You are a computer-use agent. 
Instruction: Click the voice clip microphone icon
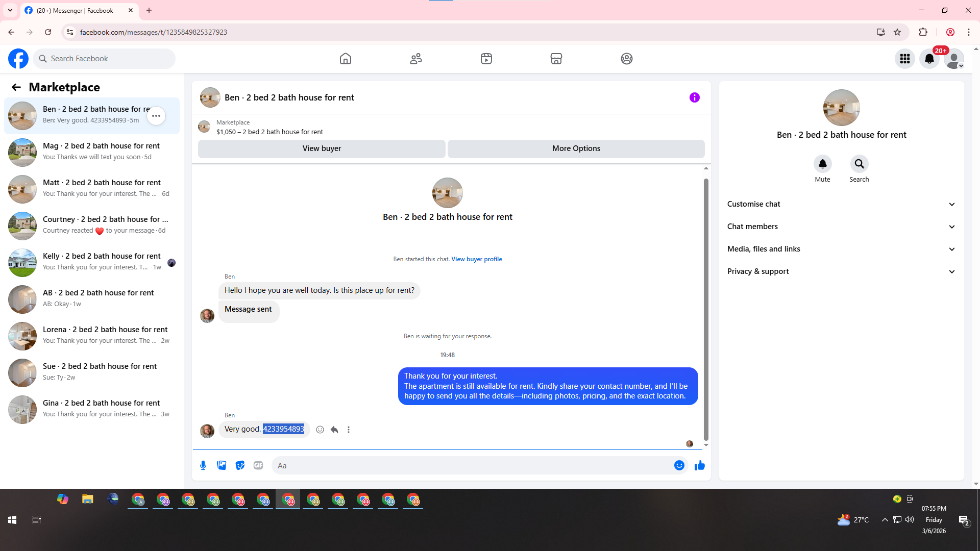(x=203, y=465)
